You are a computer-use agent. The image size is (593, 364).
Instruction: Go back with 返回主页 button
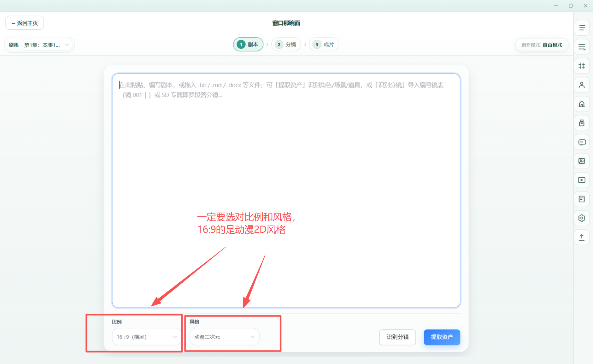tap(25, 23)
